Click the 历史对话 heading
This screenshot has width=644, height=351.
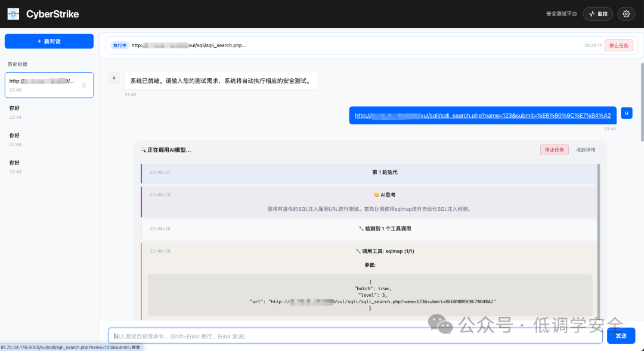[17, 64]
